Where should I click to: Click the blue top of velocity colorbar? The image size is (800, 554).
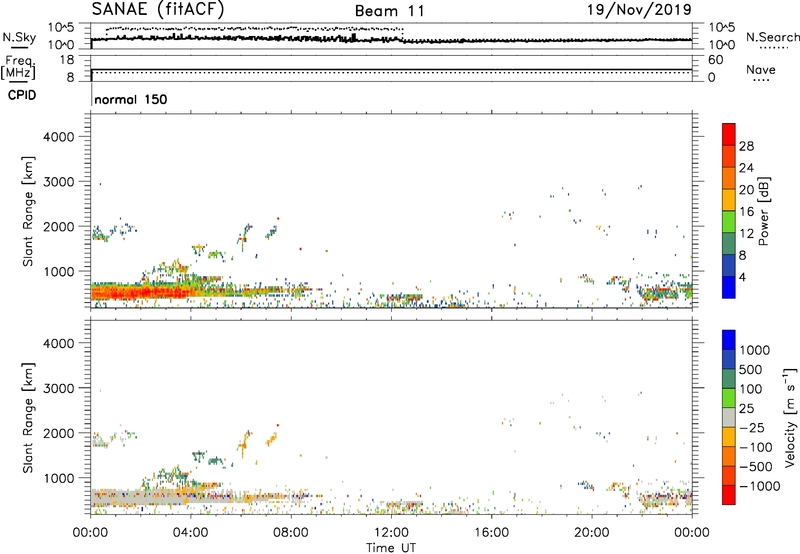coord(729,340)
